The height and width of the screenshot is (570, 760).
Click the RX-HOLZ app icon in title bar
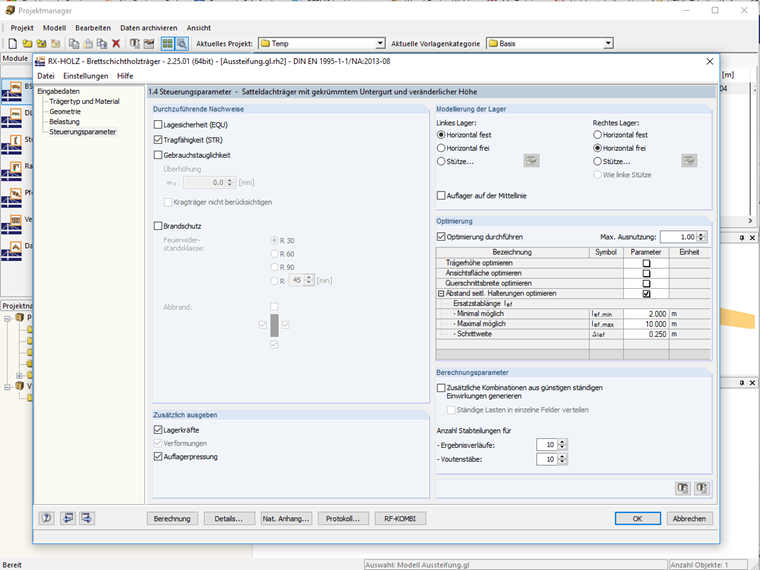pos(41,62)
